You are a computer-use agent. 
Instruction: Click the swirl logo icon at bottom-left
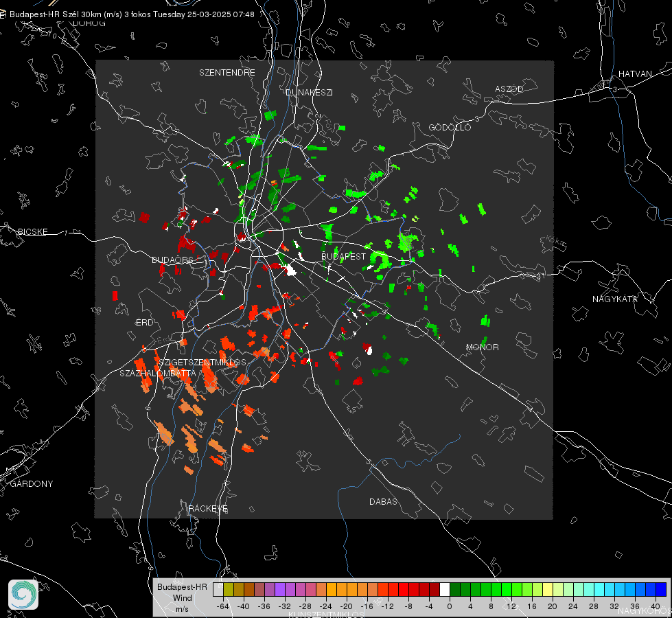23,595
